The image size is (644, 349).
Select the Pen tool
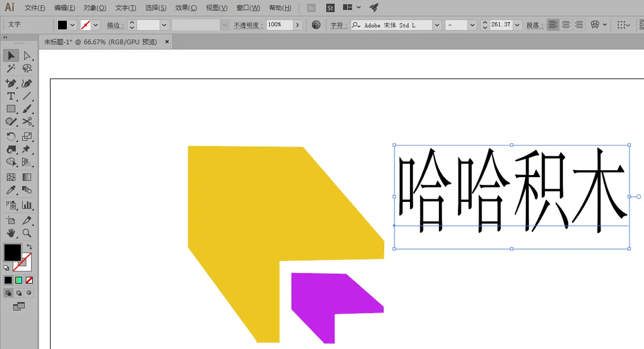(x=11, y=83)
